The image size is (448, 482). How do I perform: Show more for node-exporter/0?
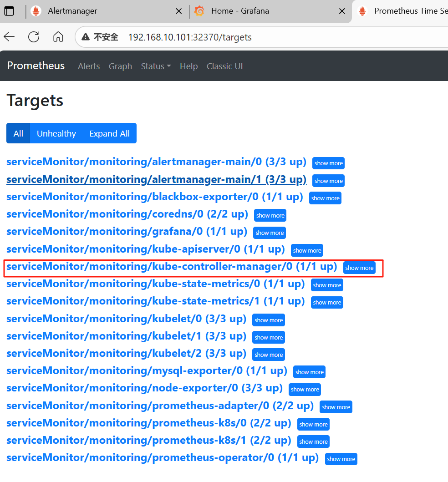pyautogui.click(x=305, y=390)
